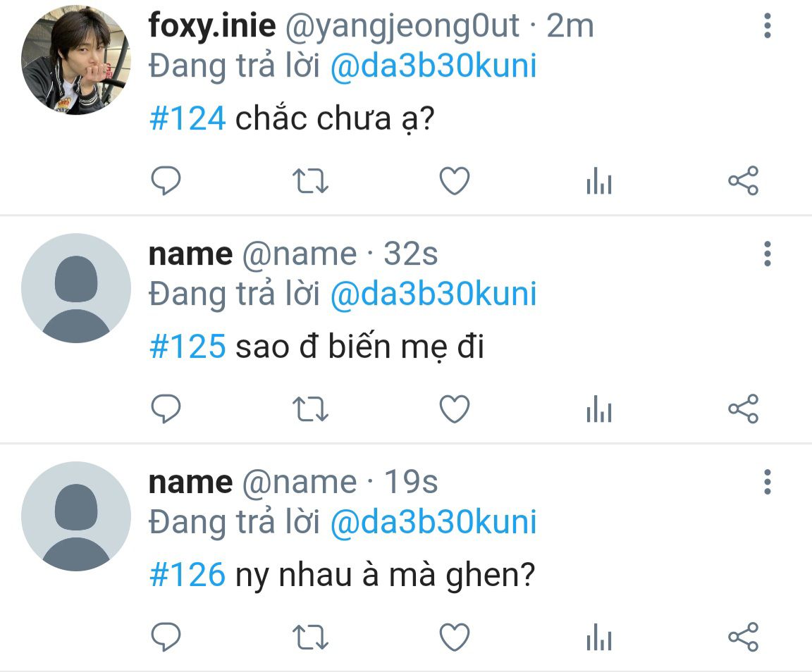The width and height of the screenshot is (812, 672).
Task: Retweet the #125 sao đ biến tweet
Action: click(x=310, y=409)
